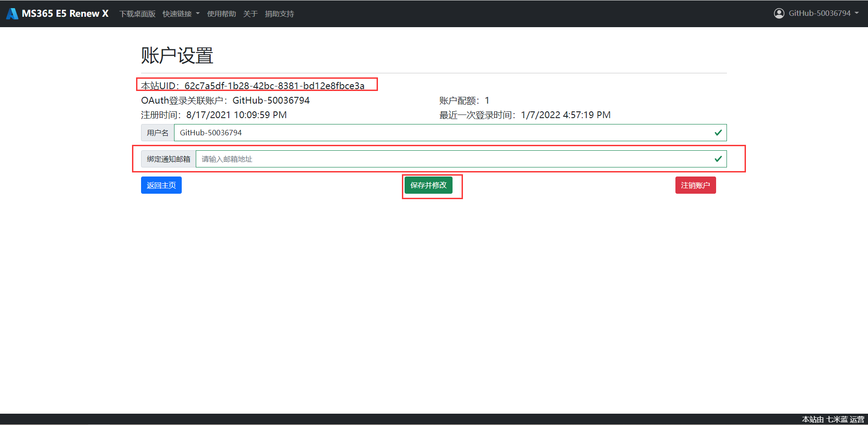Click the 注册时间 8/17/2021 text
The width and height of the screenshot is (868, 425).
click(214, 115)
